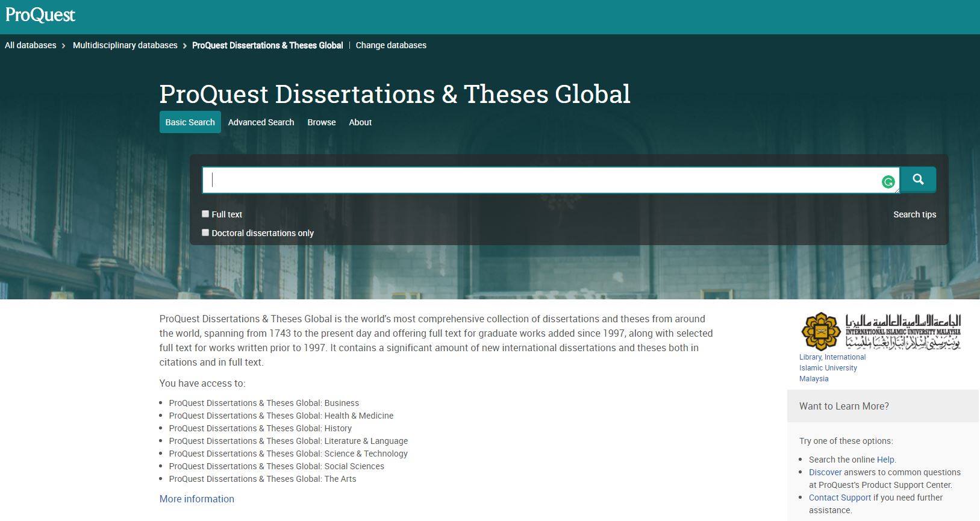980x521 pixels.
Task: Open the Basic Search tab
Action: pyautogui.click(x=190, y=122)
